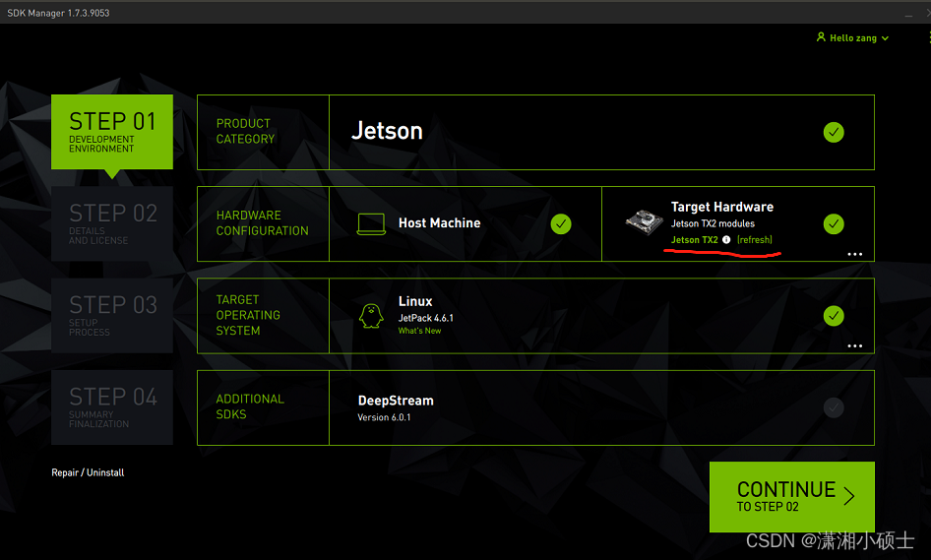Screen dimensions: 931x560
Task: Click the Additional SDKs label
Action: click(x=250, y=406)
